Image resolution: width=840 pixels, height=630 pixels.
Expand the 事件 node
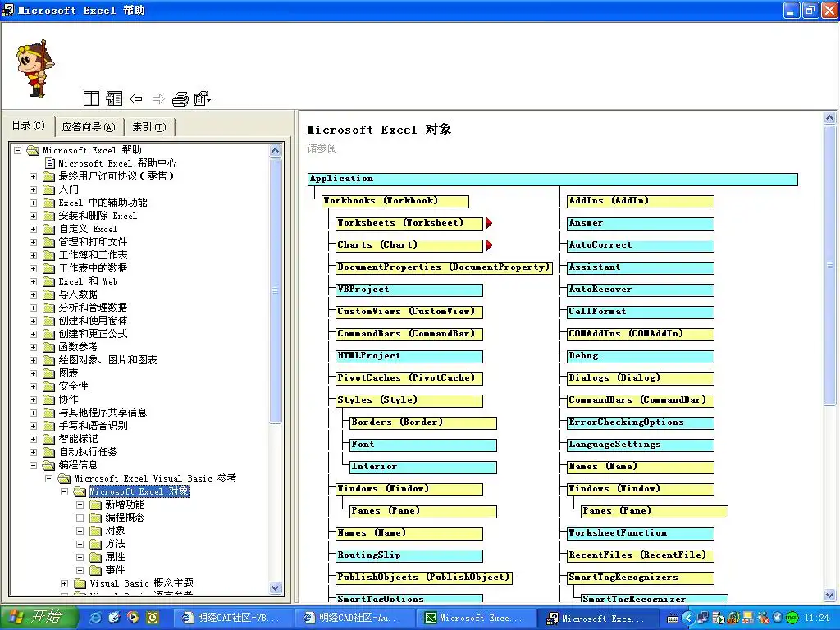(x=80, y=570)
